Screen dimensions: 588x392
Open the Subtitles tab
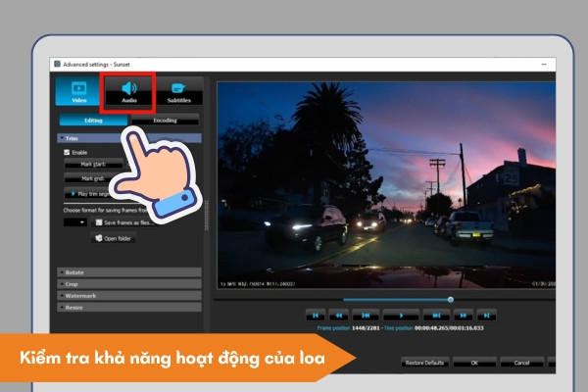(179, 91)
